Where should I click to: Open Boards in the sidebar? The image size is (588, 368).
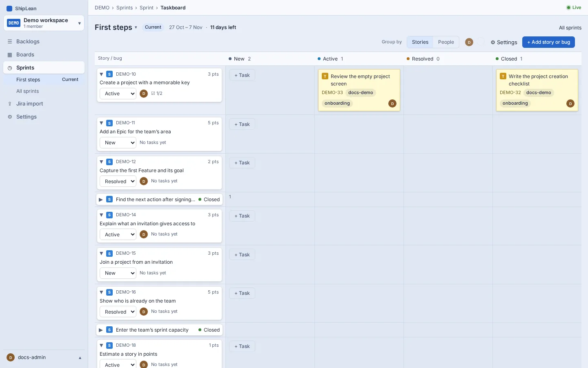click(44, 55)
